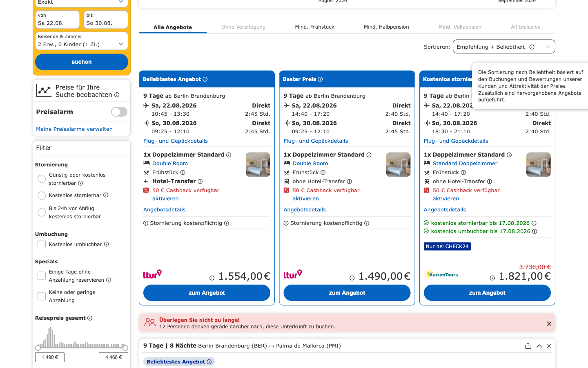Click info icon next to 1.821,00 € price

[x=492, y=278]
